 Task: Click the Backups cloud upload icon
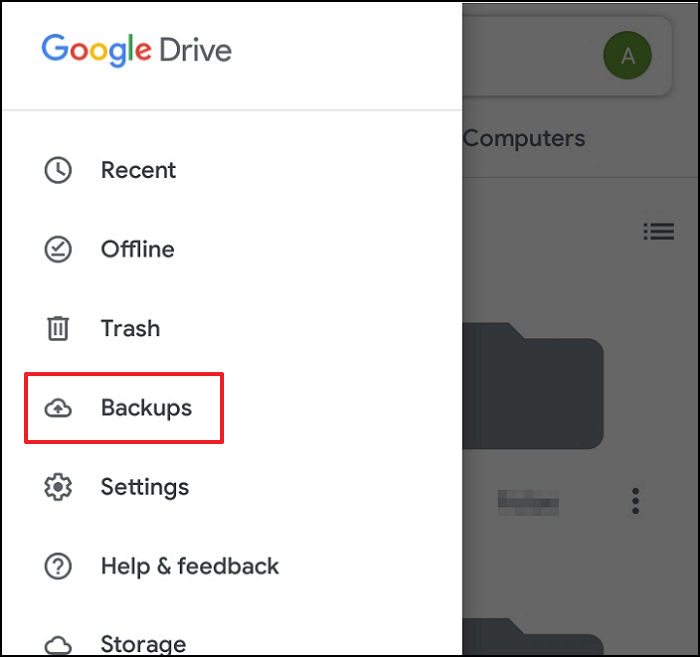[x=58, y=408]
